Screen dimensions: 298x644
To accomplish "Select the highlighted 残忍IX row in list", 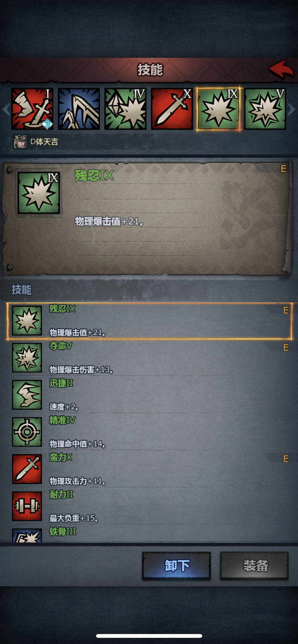I will pos(149,321).
